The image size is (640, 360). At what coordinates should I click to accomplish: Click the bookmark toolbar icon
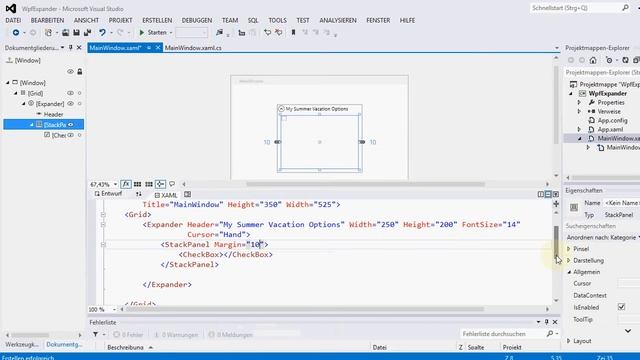tap(293, 32)
